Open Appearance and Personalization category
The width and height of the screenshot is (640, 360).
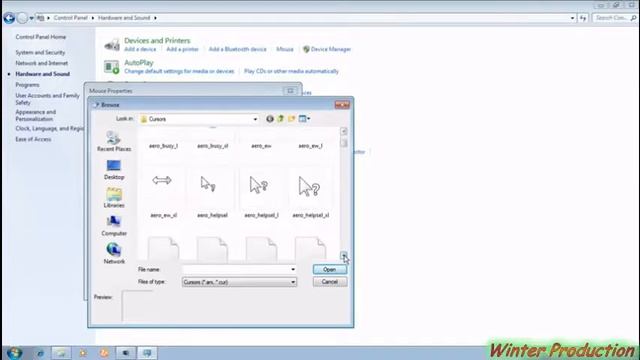click(36, 116)
